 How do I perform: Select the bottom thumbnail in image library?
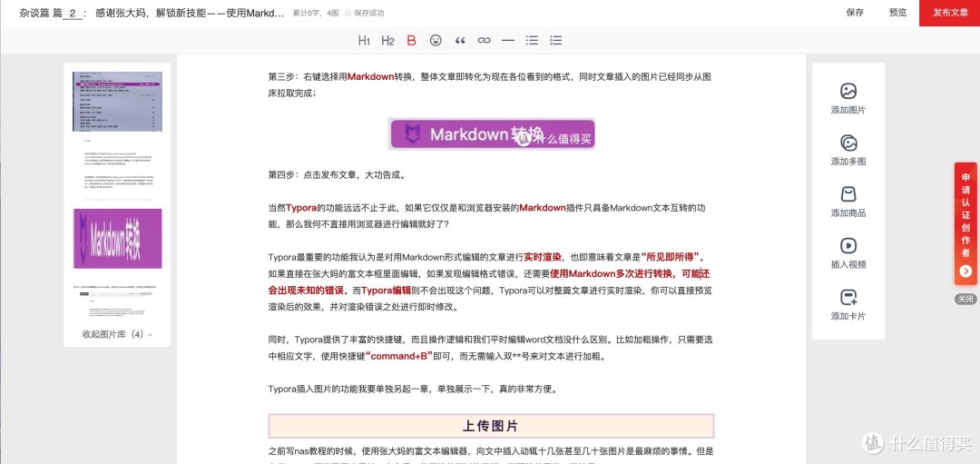tap(117, 301)
